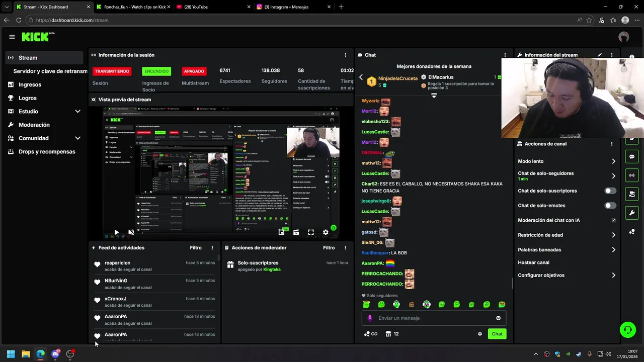This screenshot has height=362, width=644.
Task: Open Moderación del chat con IA external link
Action: click(613, 220)
